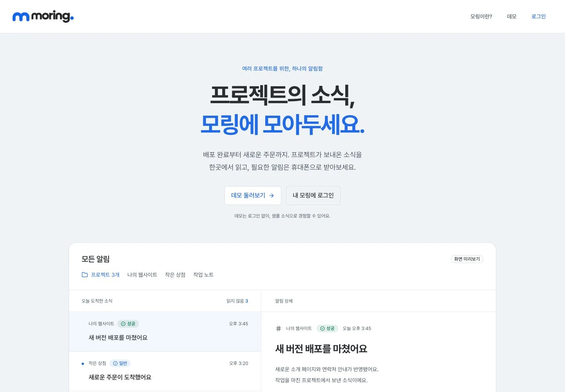This screenshot has width=565, height=392.
Task: Click the 화면 미리보기 badge
Action: click(467, 259)
